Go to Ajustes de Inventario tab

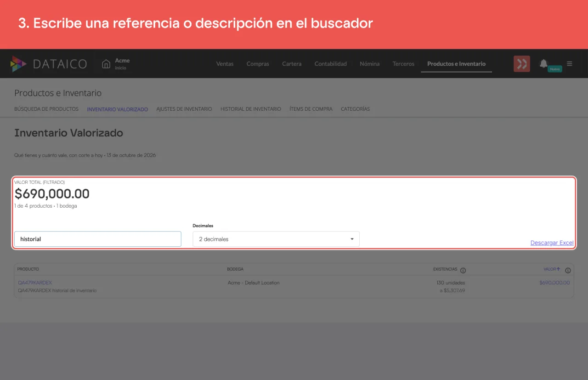[x=184, y=109]
